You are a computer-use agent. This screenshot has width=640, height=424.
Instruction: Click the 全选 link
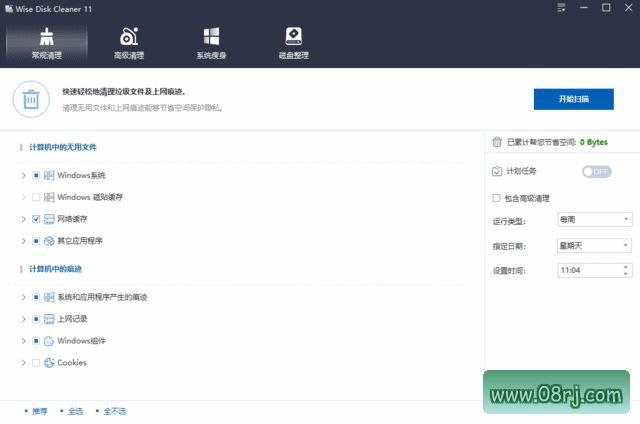coord(75,411)
